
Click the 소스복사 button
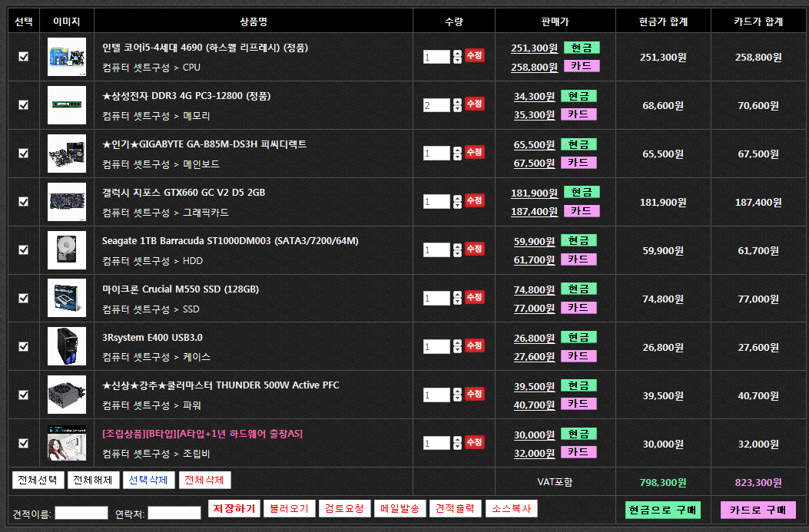(x=512, y=508)
